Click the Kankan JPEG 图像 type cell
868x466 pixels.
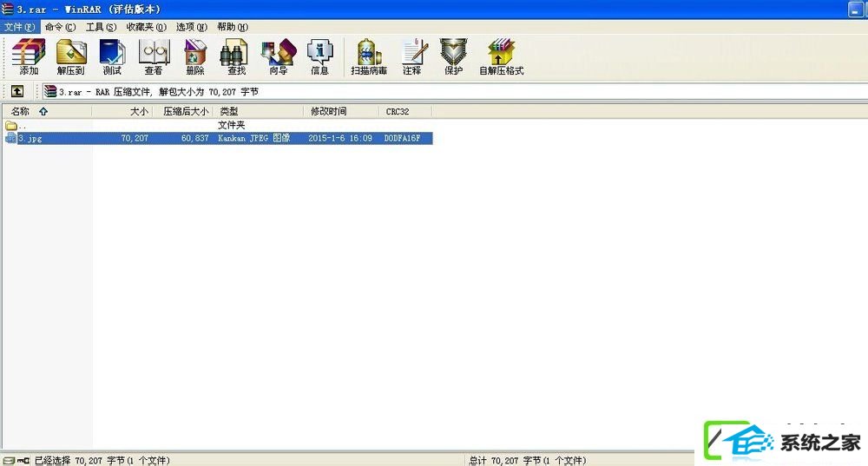click(254, 138)
